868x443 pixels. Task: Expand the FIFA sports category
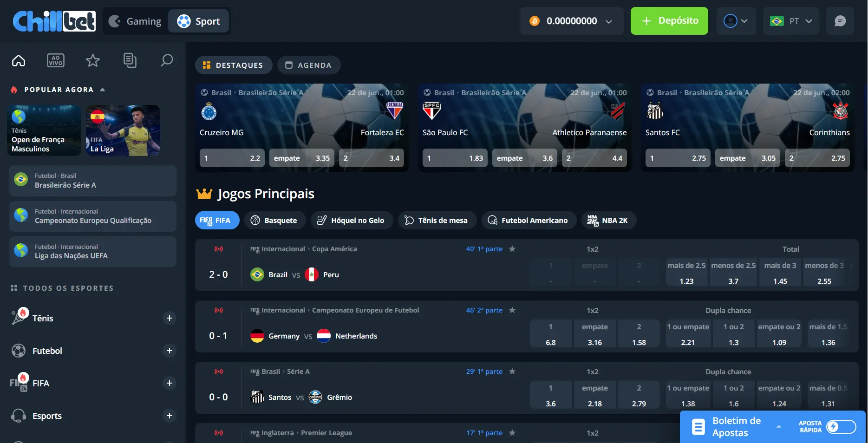(170, 383)
